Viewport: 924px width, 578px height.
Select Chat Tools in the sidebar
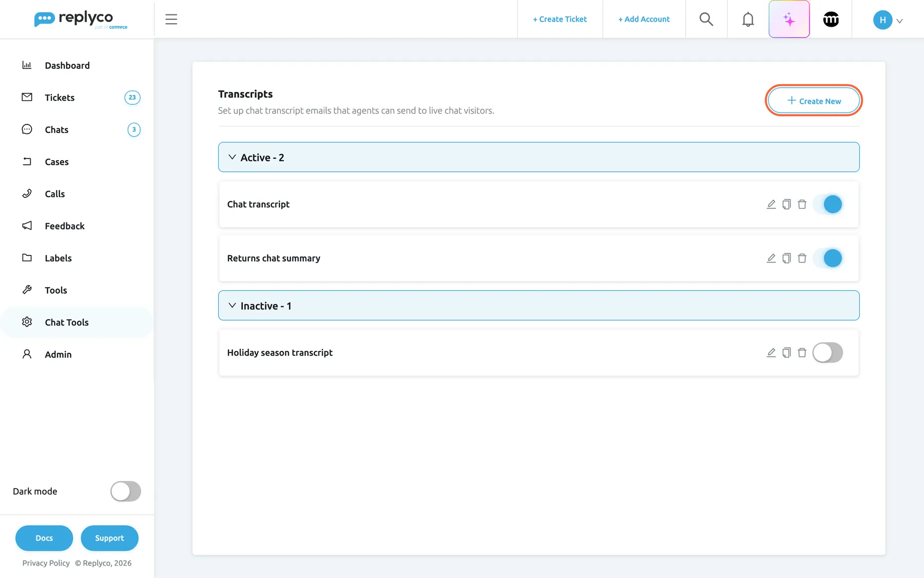(x=77, y=323)
